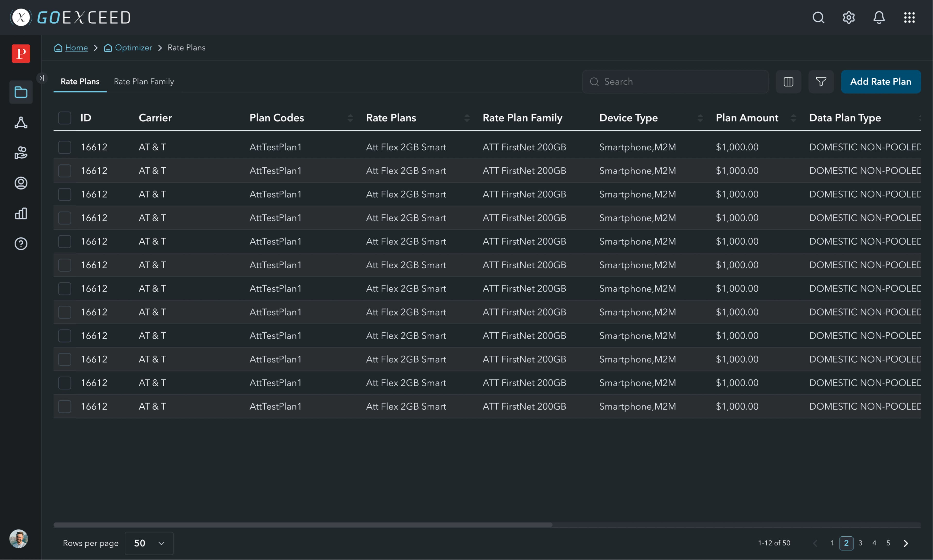Screen dimensions: 933x560
Task: Click the user avatar photo
Action: pos(18,539)
